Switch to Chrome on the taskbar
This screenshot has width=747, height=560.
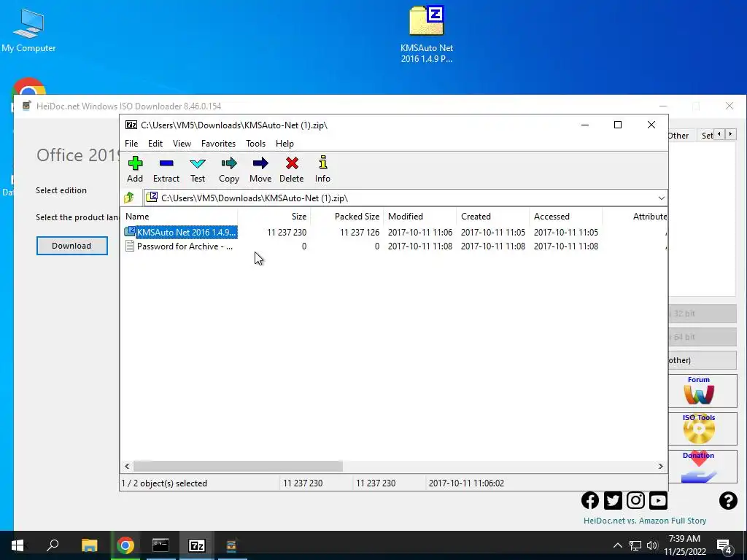125,545
